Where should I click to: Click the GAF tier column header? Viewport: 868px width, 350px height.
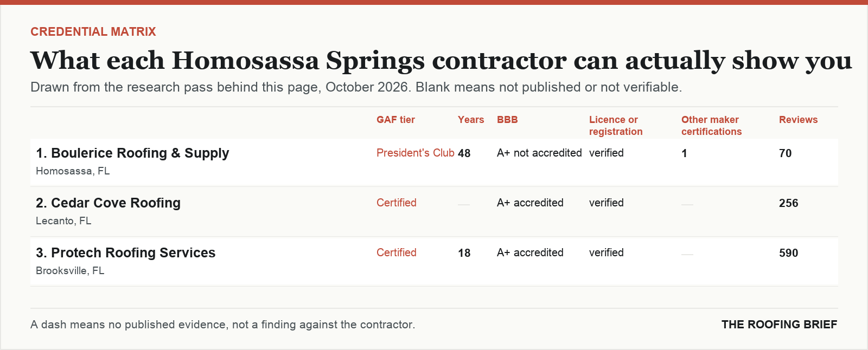(x=395, y=120)
